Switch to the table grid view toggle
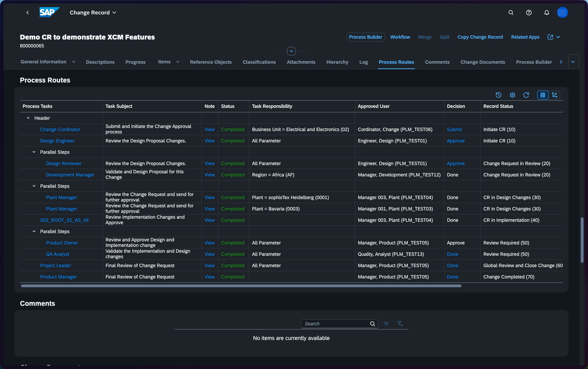 tap(543, 95)
